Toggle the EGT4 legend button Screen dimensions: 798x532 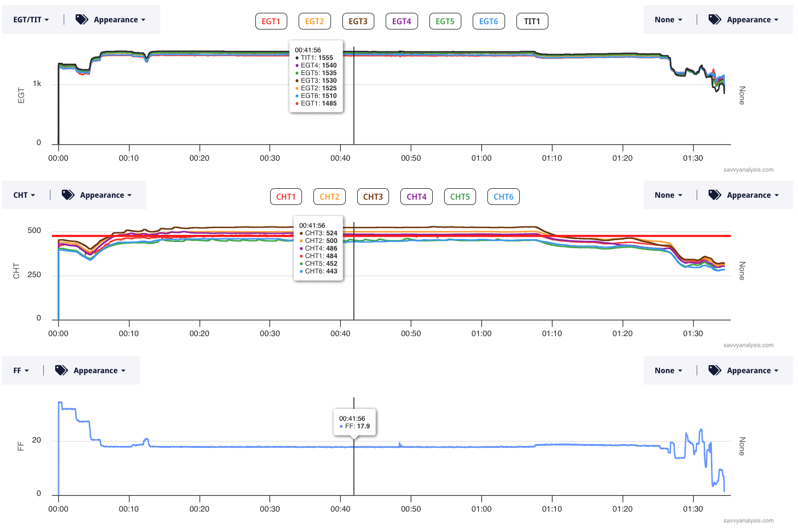(401, 21)
